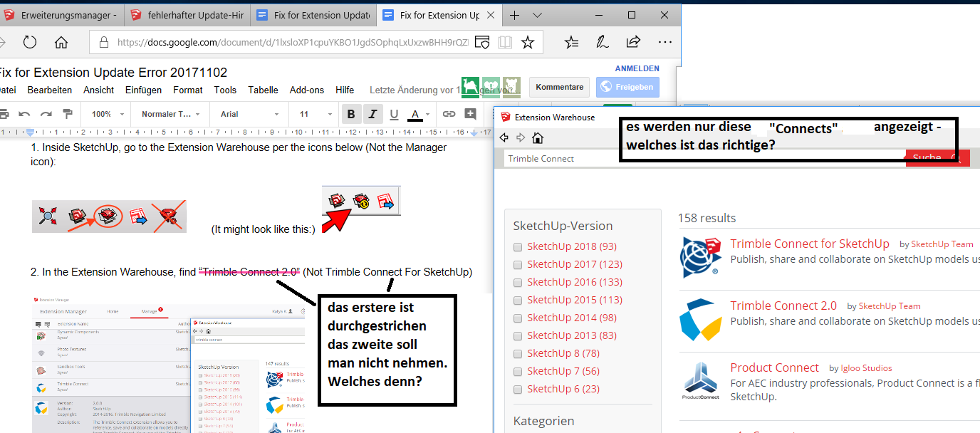Open the text color picker
The height and width of the screenshot is (433, 980).
(417, 114)
